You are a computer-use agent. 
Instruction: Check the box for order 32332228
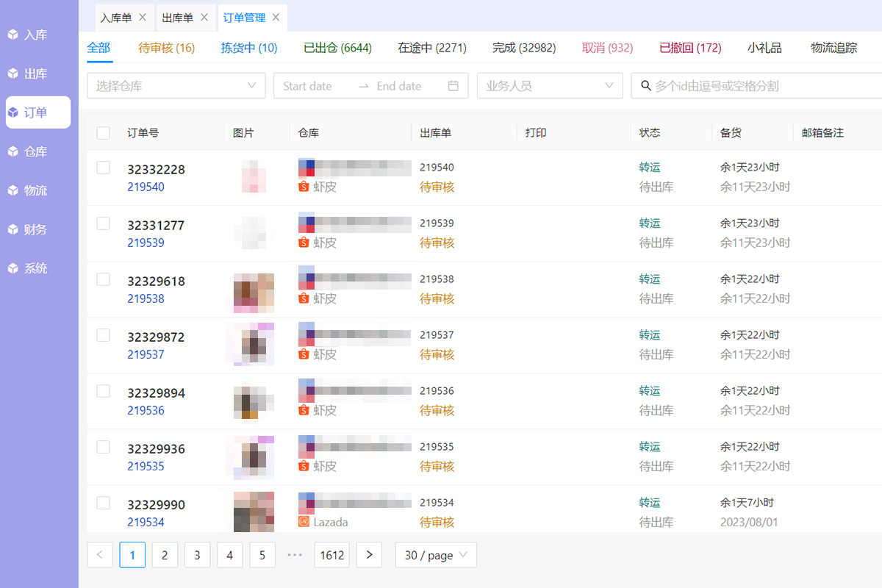coord(104,168)
